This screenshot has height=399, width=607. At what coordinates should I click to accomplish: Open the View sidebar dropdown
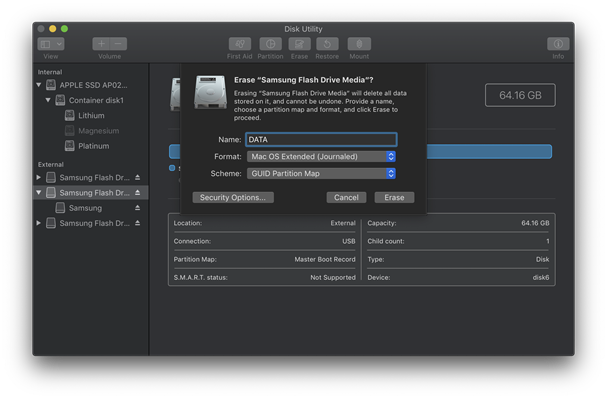tap(51, 44)
